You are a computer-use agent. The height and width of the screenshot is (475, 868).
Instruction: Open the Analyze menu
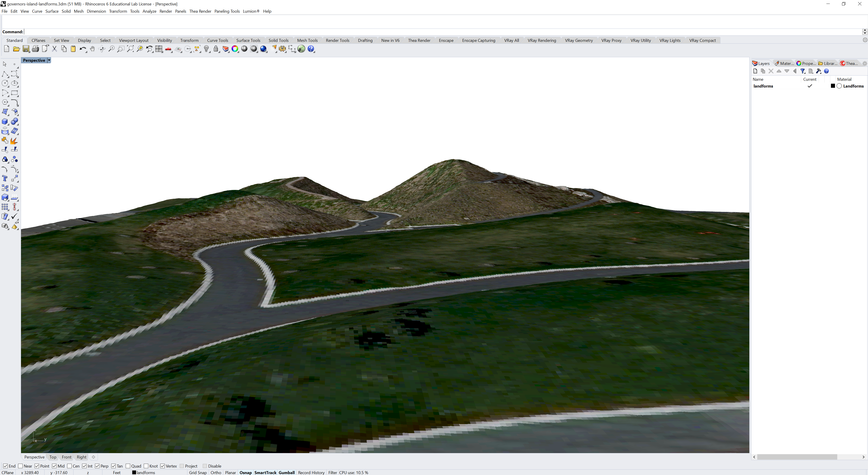point(149,11)
